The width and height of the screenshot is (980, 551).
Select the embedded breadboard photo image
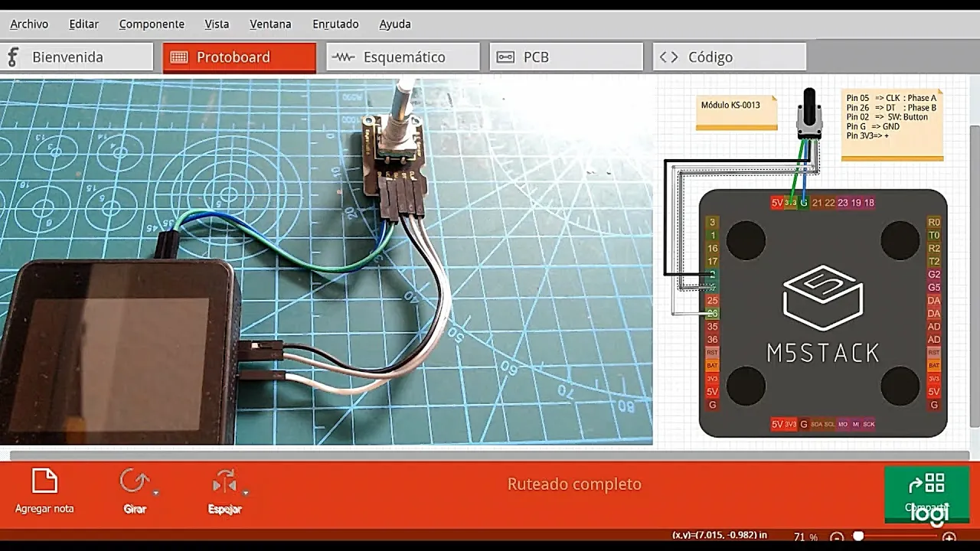tap(326, 261)
